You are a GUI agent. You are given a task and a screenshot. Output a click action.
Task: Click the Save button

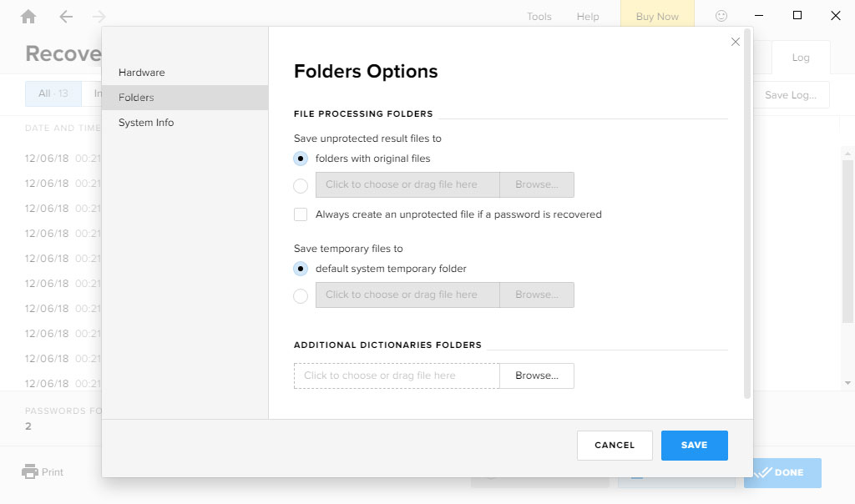[694, 446]
